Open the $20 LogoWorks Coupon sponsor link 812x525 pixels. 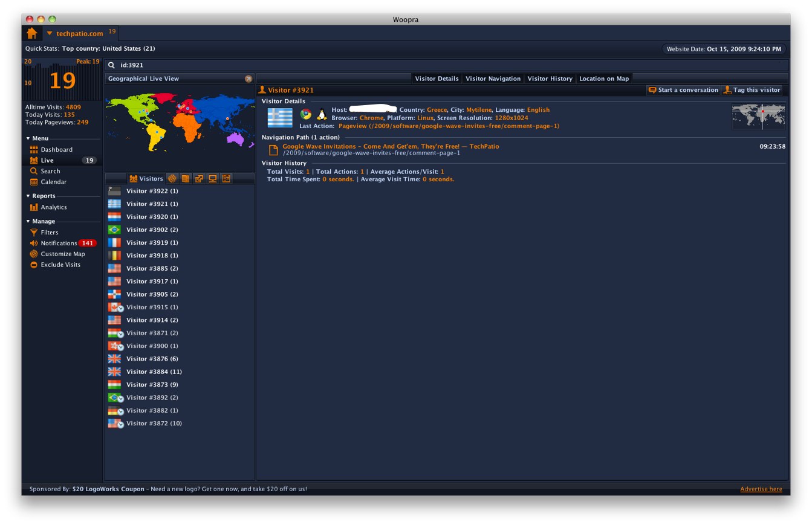tap(108, 489)
